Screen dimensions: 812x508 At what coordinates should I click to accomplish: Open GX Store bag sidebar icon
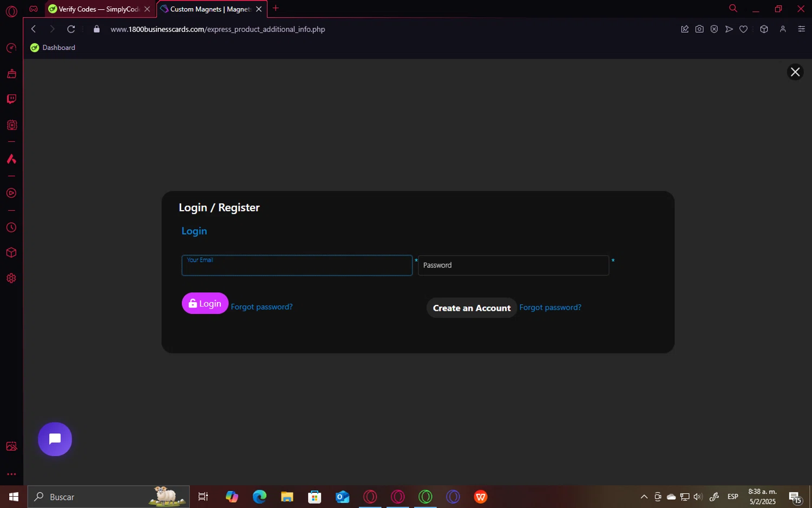[11, 74]
